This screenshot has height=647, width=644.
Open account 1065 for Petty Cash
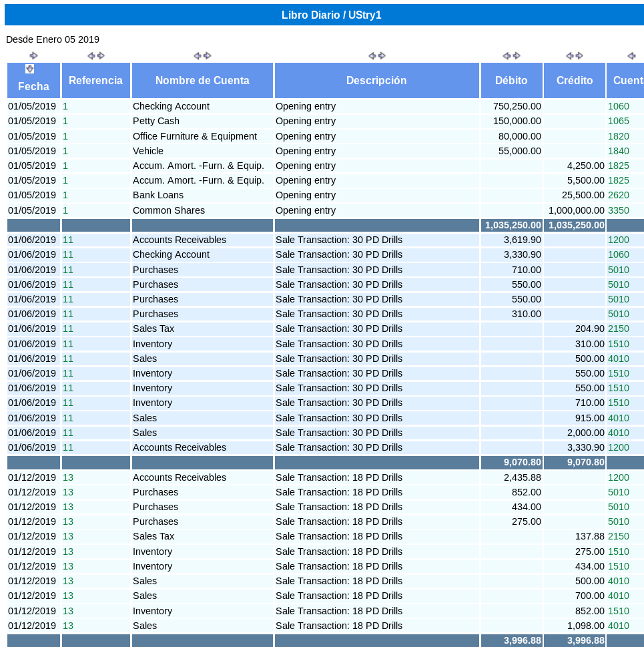click(x=619, y=121)
